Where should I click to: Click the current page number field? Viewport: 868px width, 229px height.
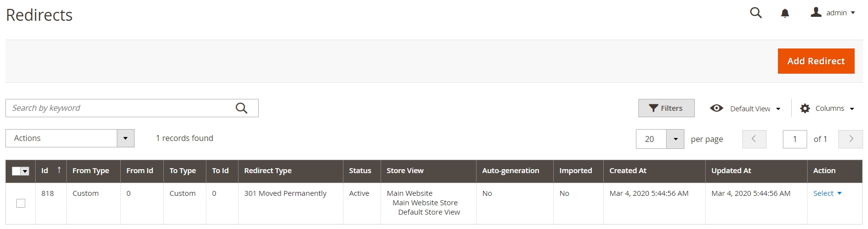[x=795, y=139]
